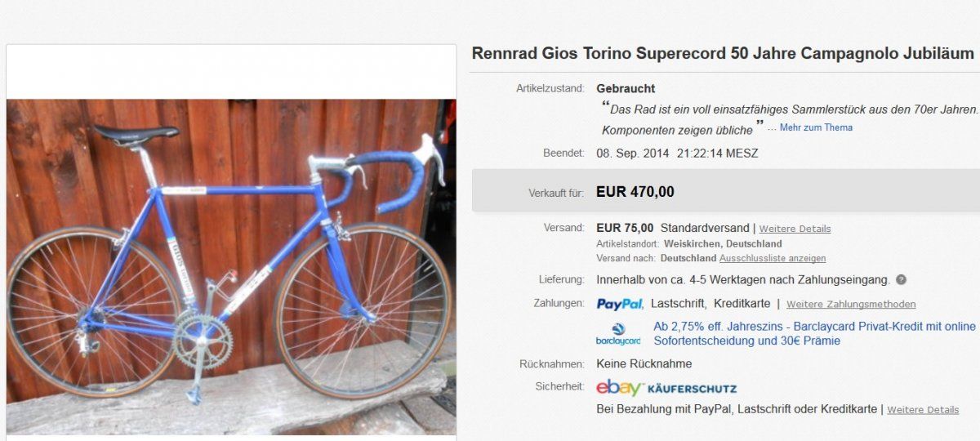
Task: Click the eBay Käuferschutz logo
Action: point(666,388)
